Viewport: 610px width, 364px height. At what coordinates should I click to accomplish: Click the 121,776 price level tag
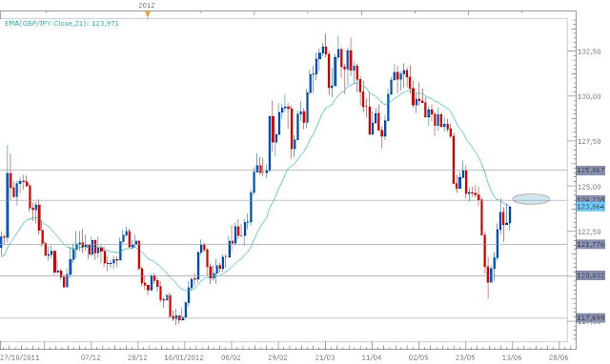591,244
